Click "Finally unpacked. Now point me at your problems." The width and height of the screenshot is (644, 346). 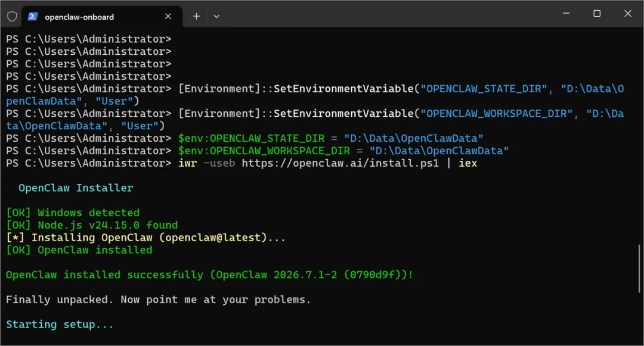(x=159, y=300)
